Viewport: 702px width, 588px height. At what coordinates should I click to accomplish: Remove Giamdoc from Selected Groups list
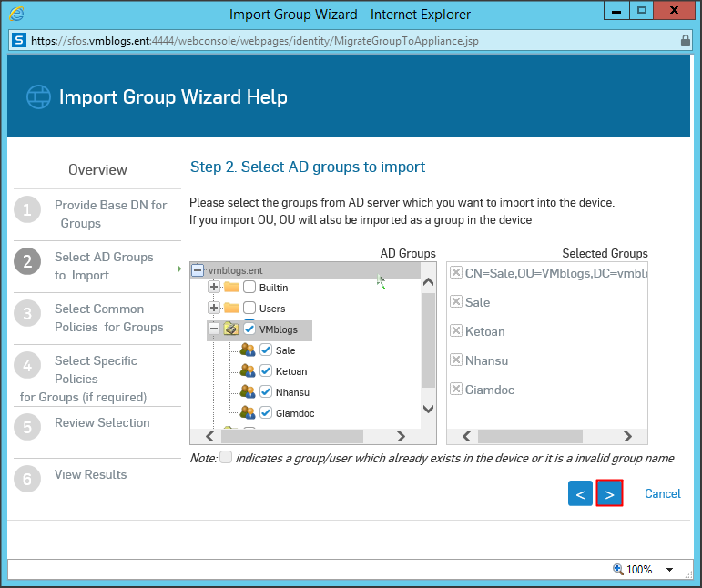(x=456, y=390)
